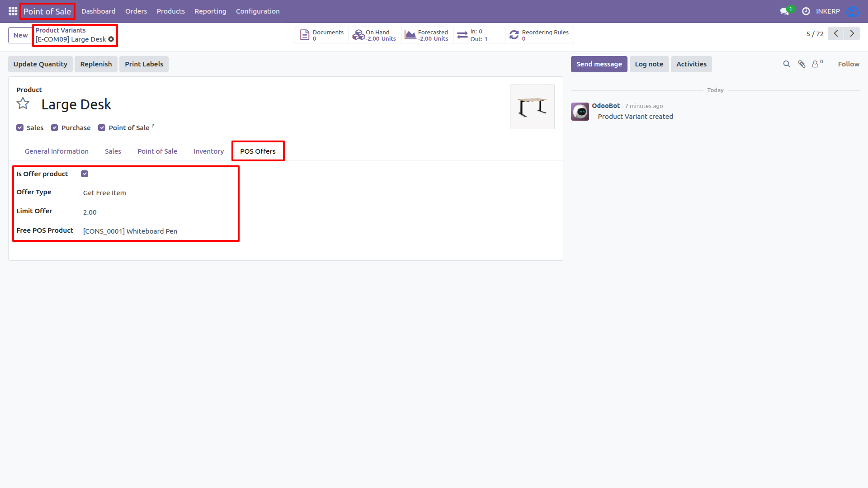
Task: Click the Activities button
Action: [691, 64]
